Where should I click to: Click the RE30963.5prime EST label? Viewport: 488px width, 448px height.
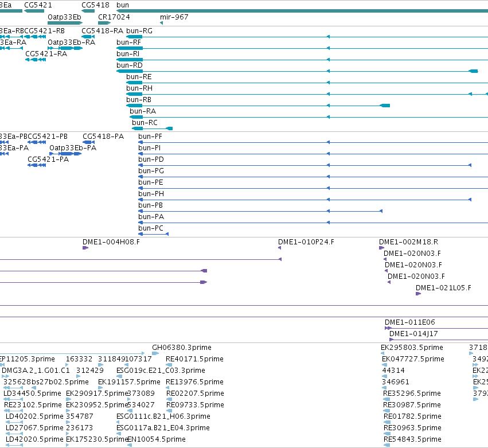click(412, 428)
